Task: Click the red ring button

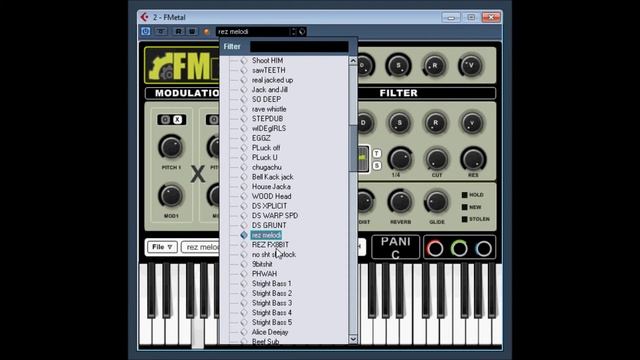Action: pyautogui.click(x=435, y=248)
